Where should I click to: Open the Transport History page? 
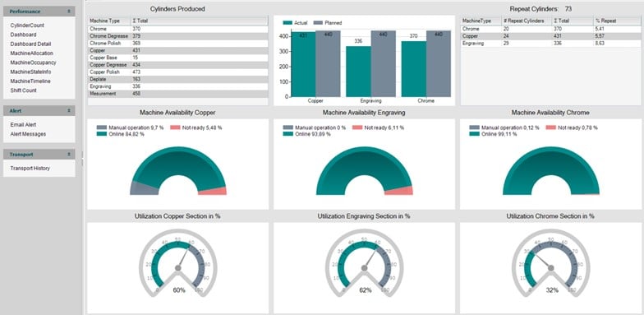30,168
